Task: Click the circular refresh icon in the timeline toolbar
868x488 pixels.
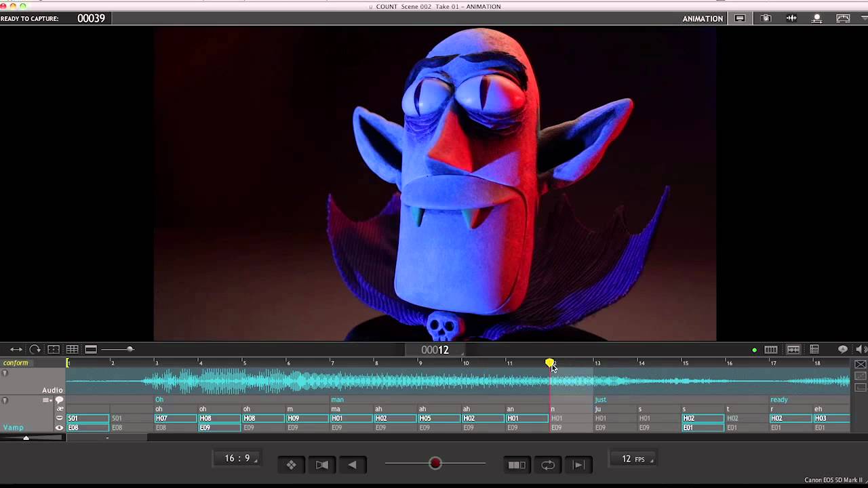Action: (x=35, y=349)
